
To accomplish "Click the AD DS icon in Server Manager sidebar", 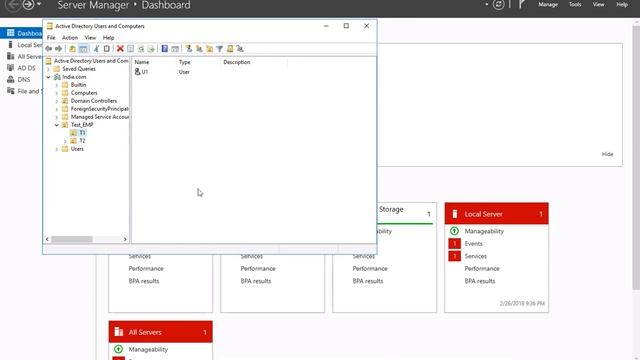I will pos(11,68).
